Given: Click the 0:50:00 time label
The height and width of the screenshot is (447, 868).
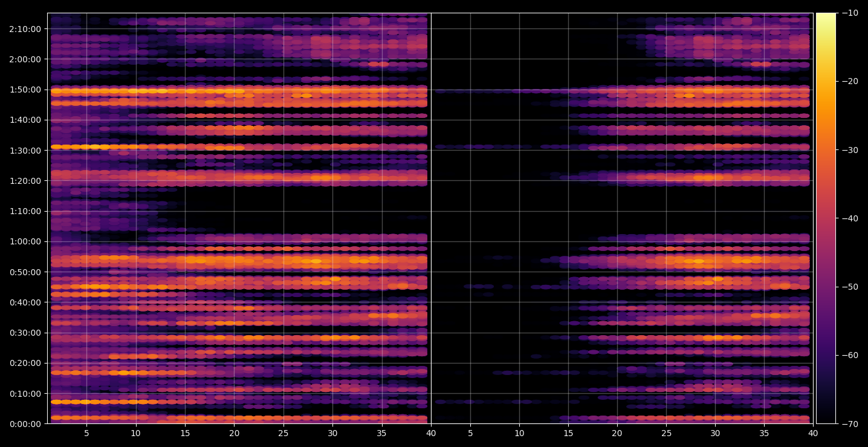Looking at the screenshot, I should pyautogui.click(x=25, y=272).
